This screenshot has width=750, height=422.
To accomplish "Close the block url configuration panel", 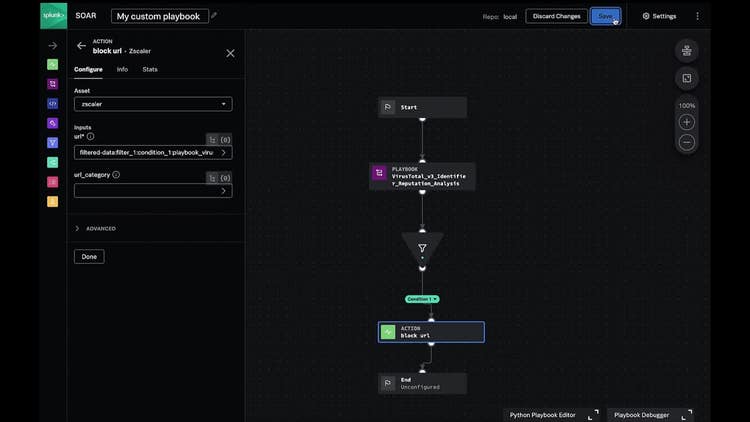I will (x=230, y=53).
